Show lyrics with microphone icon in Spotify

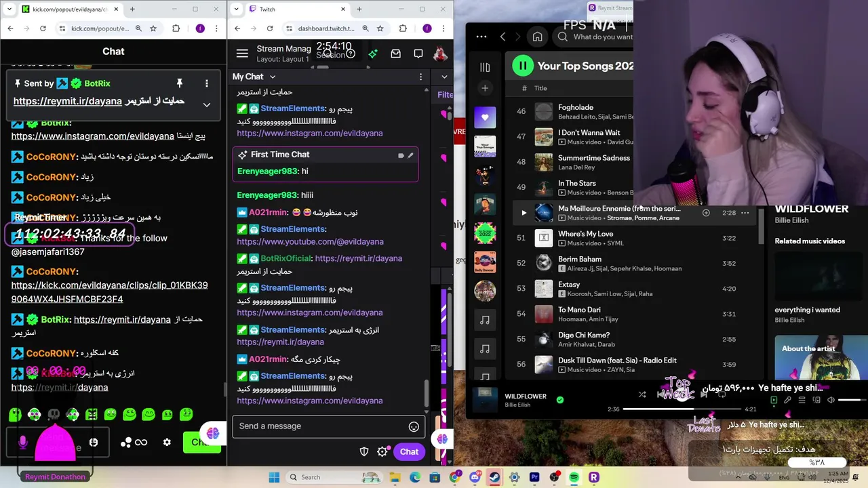[x=787, y=400]
